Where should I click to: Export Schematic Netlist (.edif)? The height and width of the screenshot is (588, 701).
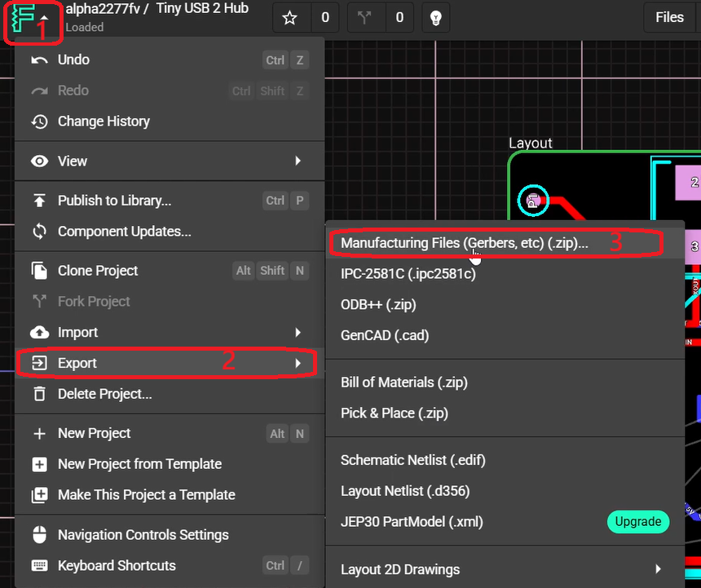[505, 460]
